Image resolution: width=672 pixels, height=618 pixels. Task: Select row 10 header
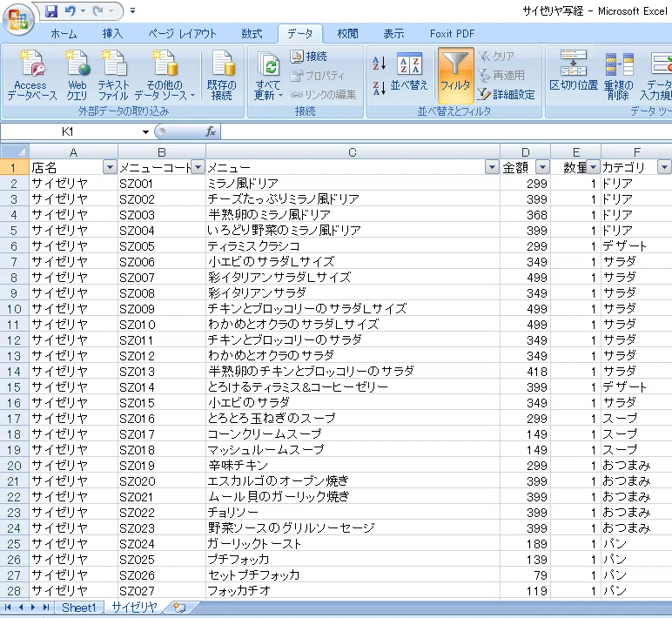pyautogui.click(x=14, y=309)
